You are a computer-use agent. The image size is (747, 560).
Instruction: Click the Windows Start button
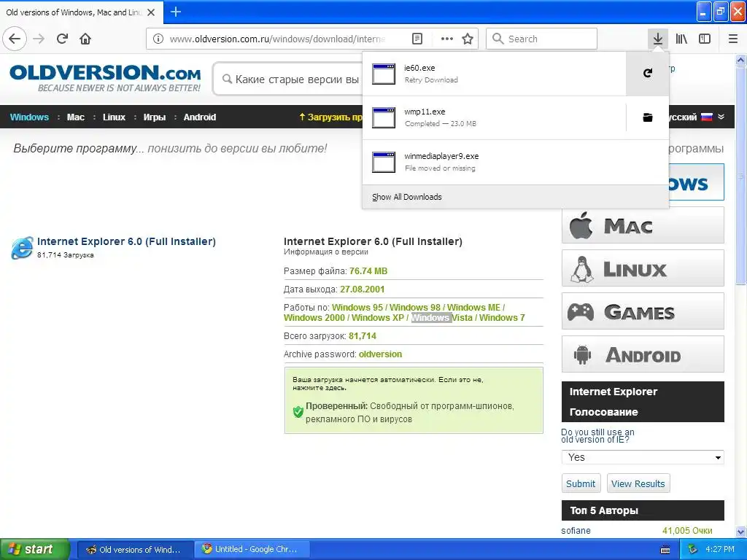(34, 549)
